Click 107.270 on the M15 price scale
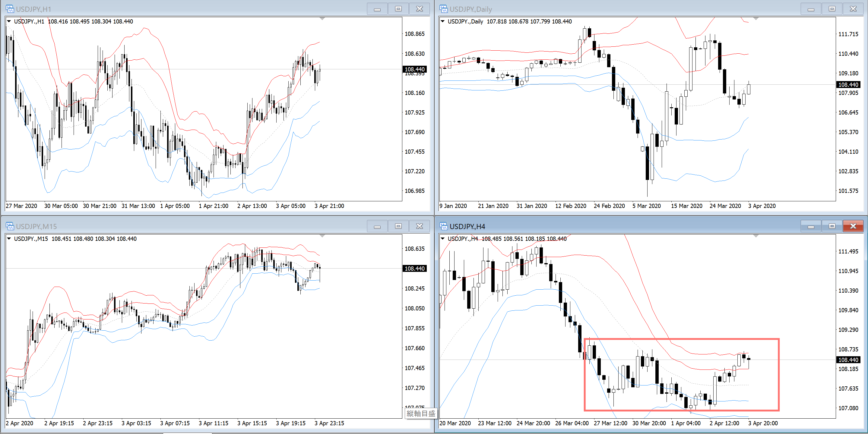 [414, 388]
